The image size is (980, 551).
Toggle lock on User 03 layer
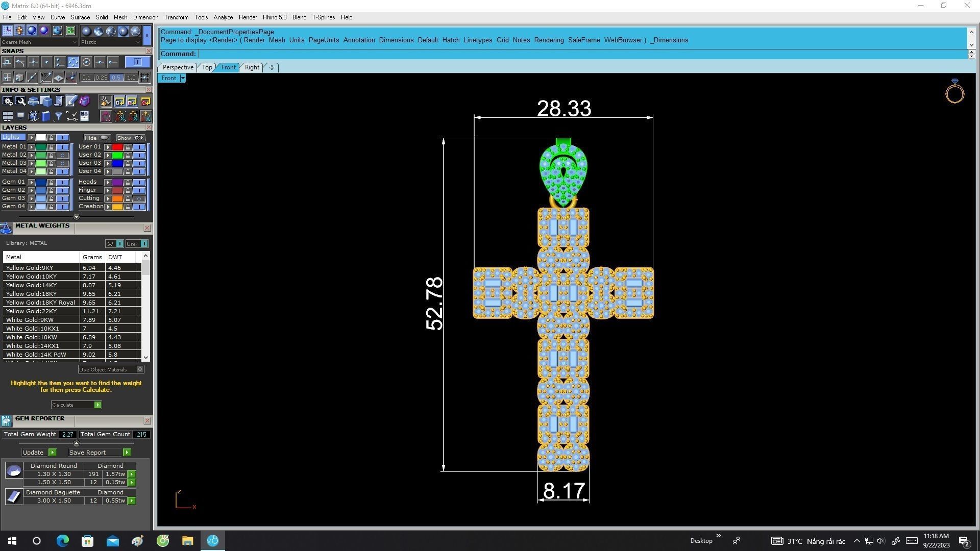[x=128, y=163]
